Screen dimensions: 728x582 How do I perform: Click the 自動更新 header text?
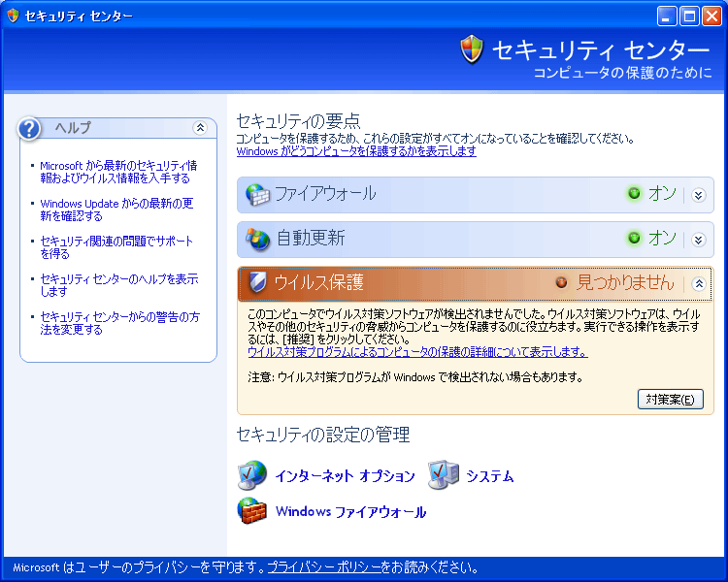pos(311,238)
